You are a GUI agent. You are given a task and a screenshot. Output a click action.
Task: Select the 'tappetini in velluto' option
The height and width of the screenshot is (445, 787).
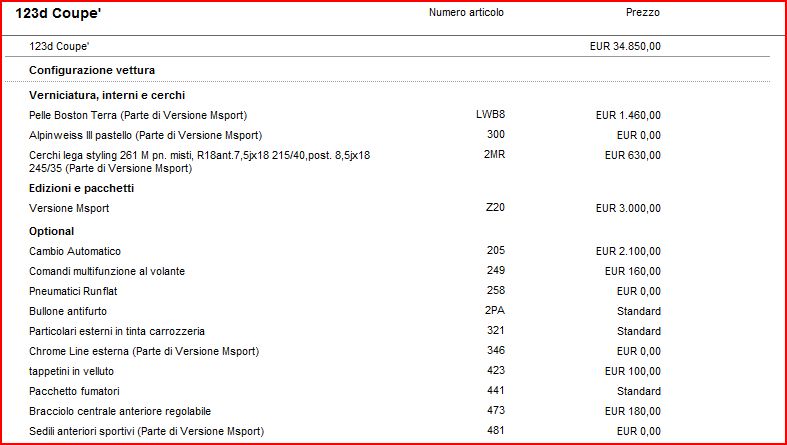coord(71,372)
